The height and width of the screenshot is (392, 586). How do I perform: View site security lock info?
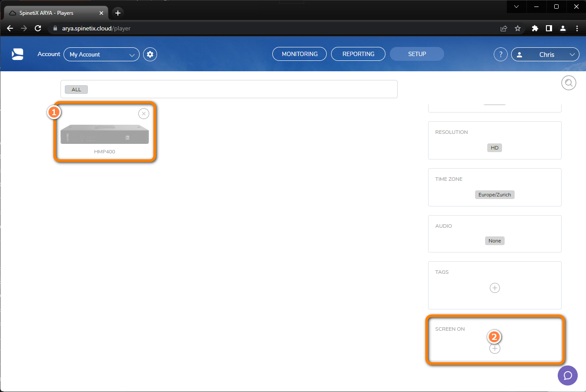tap(55, 28)
